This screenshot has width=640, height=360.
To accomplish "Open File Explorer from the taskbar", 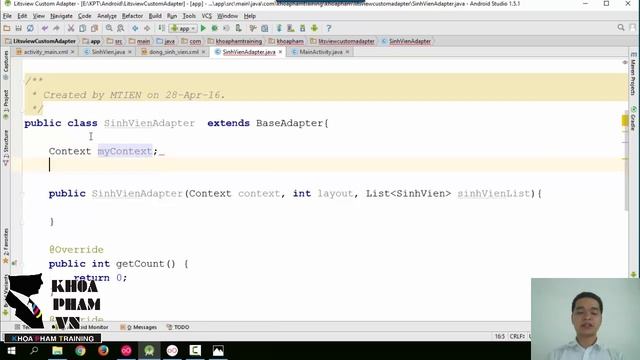I will (x=57, y=351).
